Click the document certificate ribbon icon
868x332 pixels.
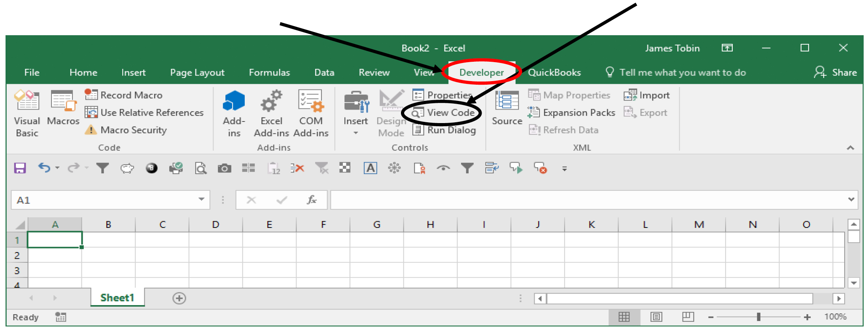click(x=419, y=168)
